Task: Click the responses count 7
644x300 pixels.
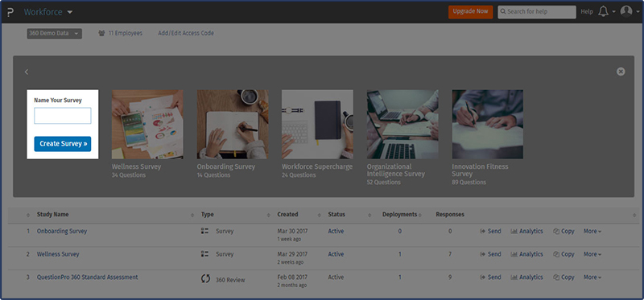Action: [x=450, y=254]
